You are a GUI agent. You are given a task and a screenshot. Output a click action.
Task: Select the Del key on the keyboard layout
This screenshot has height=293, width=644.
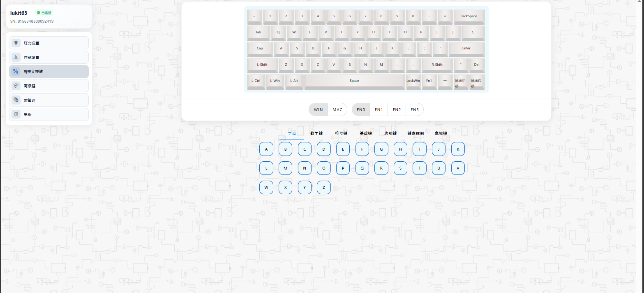477,65
